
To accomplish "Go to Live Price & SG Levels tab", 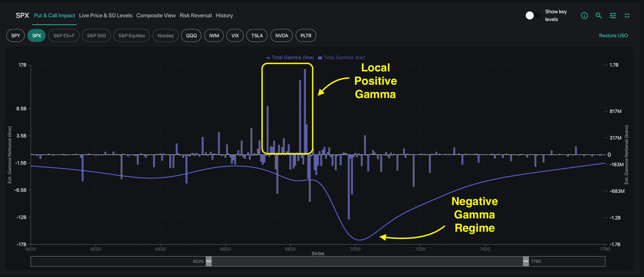I will point(106,16).
